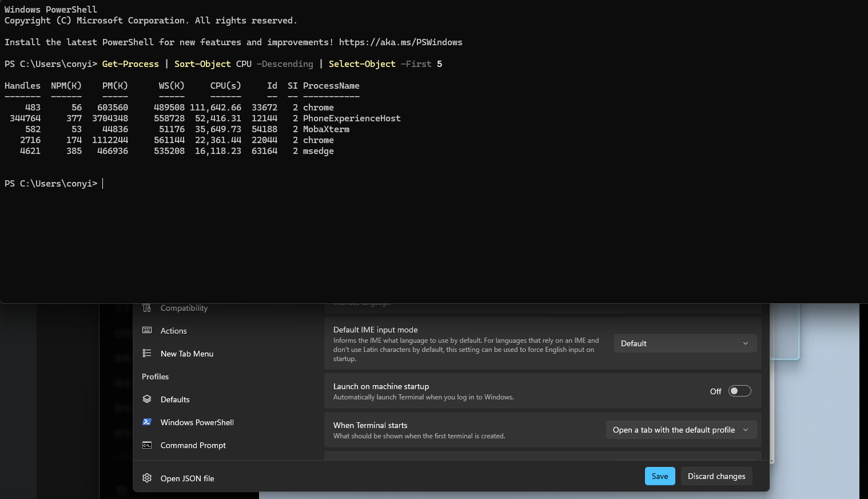Click the msedge process name
The height and width of the screenshot is (499, 868).
(x=318, y=151)
